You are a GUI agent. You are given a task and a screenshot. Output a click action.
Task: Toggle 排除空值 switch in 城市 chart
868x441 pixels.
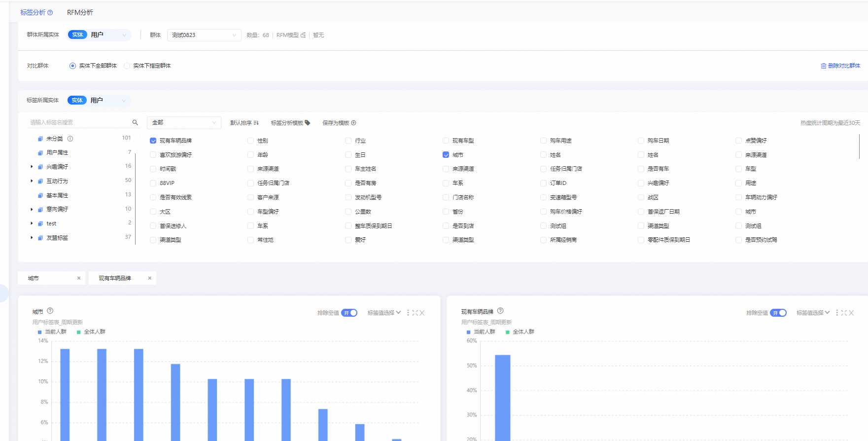(x=349, y=313)
